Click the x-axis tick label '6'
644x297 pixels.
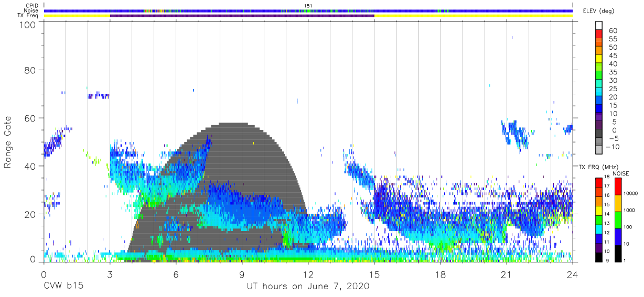tap(176, 274)
